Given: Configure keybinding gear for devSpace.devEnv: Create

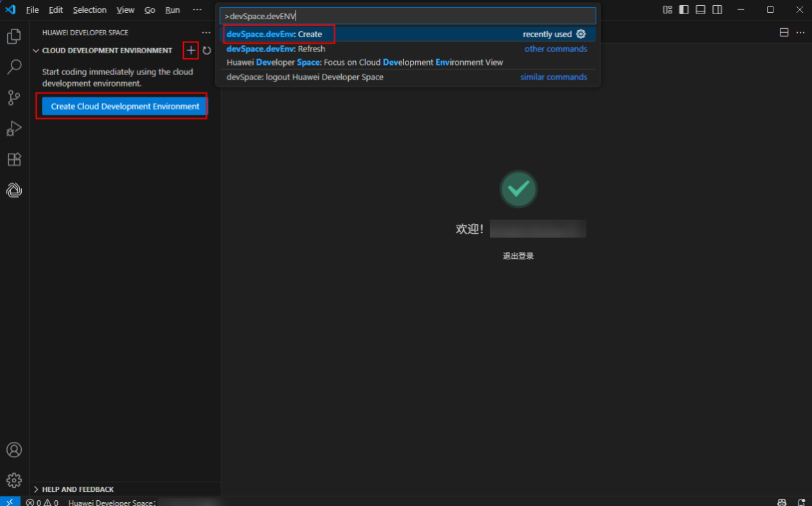Looking at the screenshot, I should [581, 34].
